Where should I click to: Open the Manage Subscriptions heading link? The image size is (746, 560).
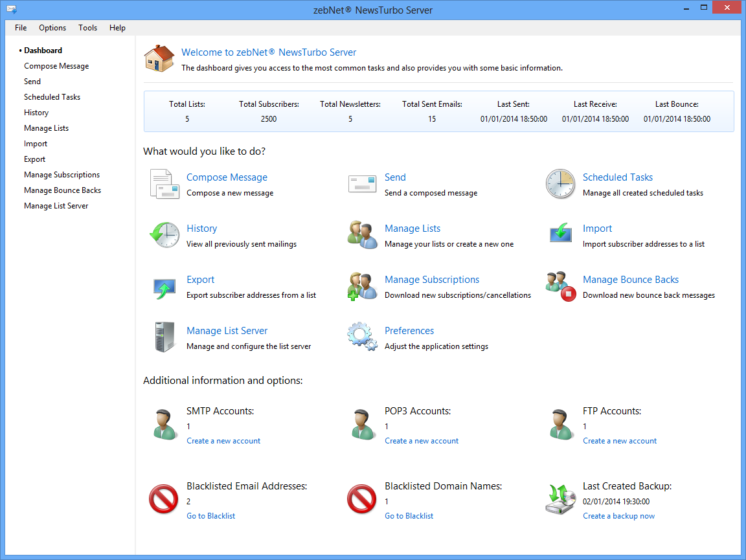point(432,280)
